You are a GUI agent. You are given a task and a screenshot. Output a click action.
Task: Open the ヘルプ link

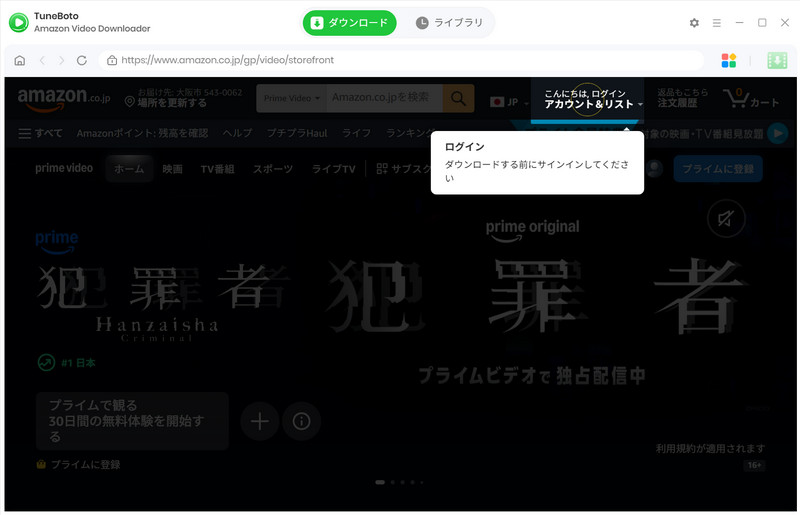237,134
